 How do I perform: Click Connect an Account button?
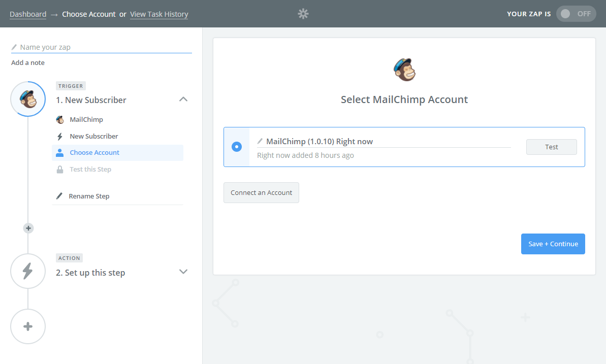(x=261, y=193)
